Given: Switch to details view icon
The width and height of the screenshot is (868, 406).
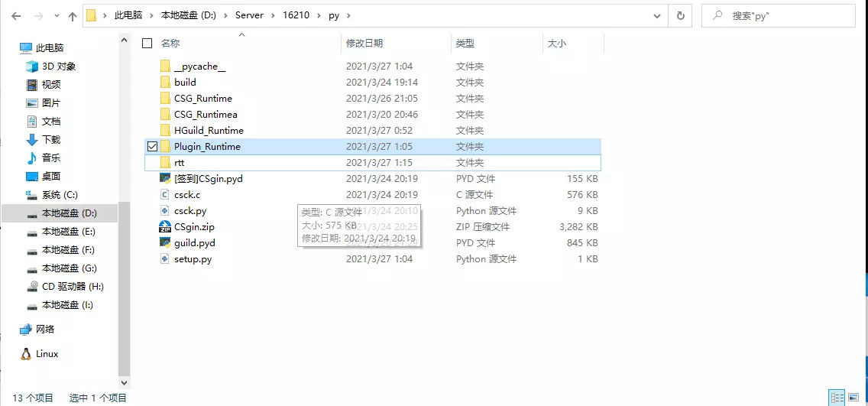Looking at the screenshot, I should tap(837, 397).
